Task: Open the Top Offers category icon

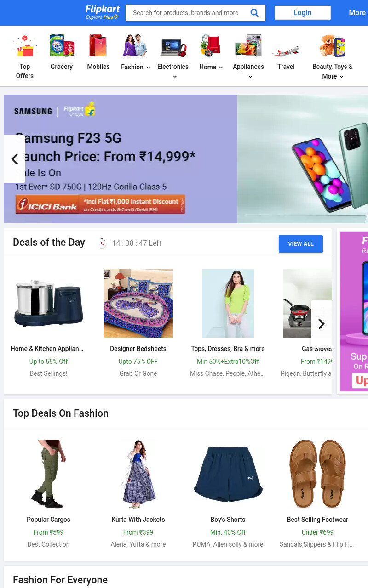Action: [x=25, y=46]
